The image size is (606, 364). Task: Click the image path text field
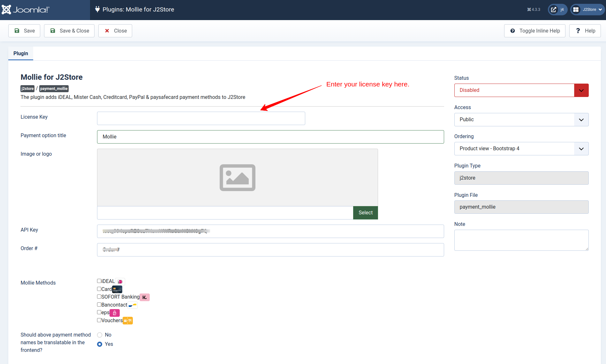(225, 213)
